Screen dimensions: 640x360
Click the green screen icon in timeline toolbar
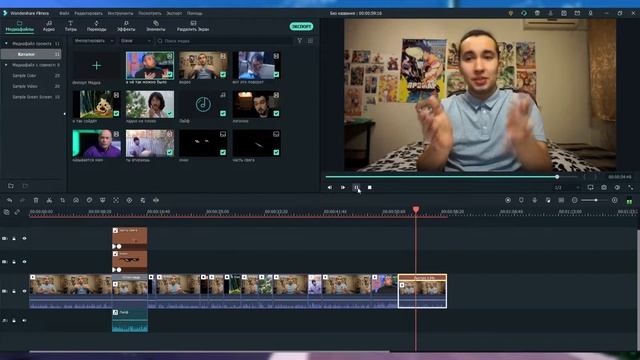click(102, 200)
